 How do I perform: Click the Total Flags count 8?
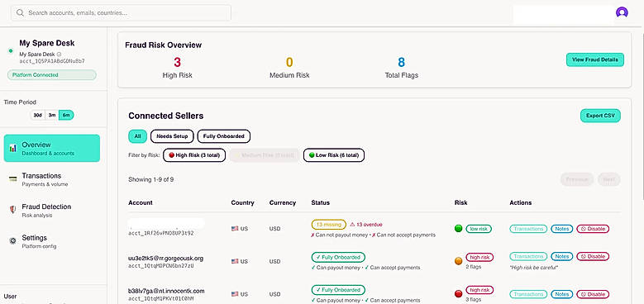pos(401,62)
